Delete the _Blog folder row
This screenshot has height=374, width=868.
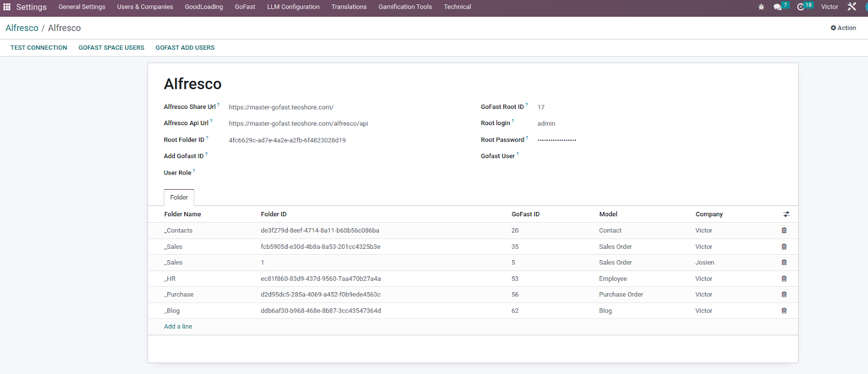coord(784,311)
